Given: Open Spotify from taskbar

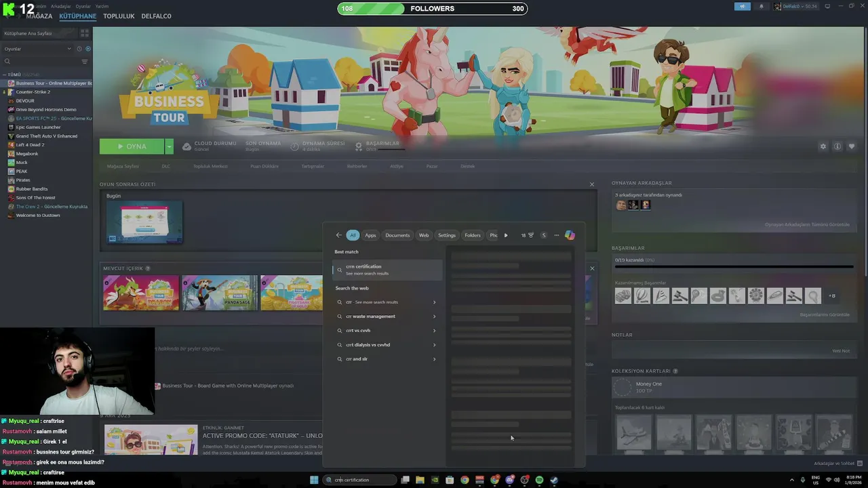Looking at the screenshot, I should [539, 480].
